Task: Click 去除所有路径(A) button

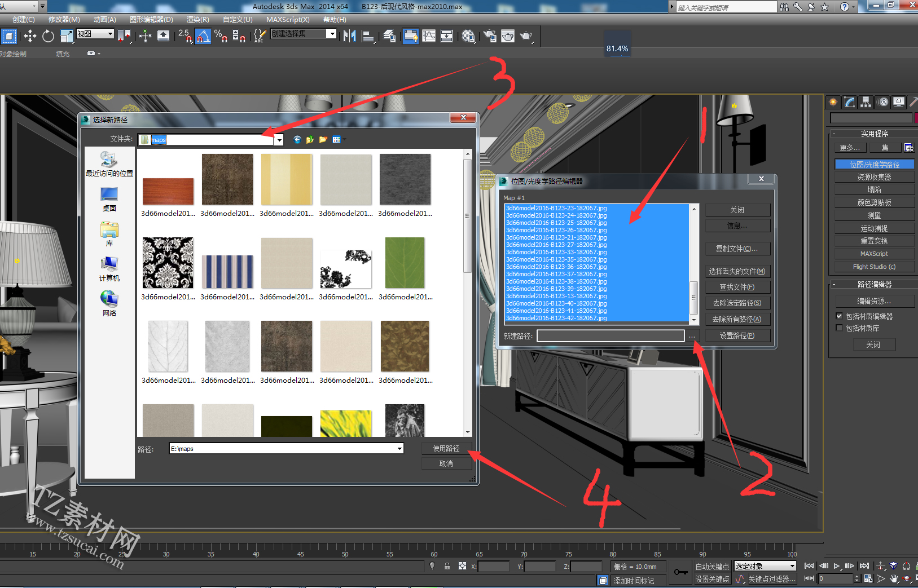Action: point(737,319)
